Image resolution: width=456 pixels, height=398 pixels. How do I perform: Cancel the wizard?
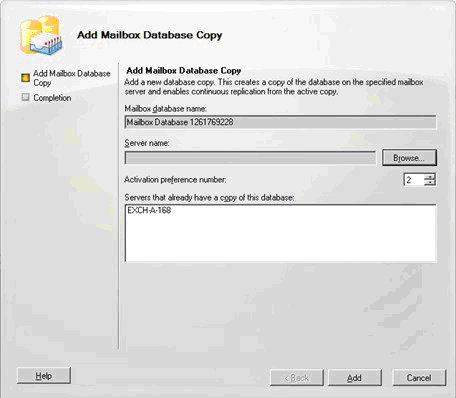tap(419, 378)
